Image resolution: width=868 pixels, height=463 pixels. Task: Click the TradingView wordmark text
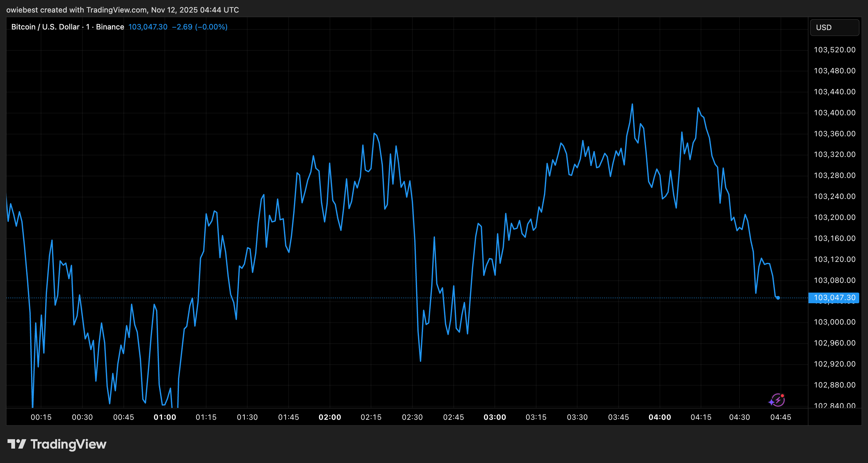pyautogui.click(x=68, y=444)
